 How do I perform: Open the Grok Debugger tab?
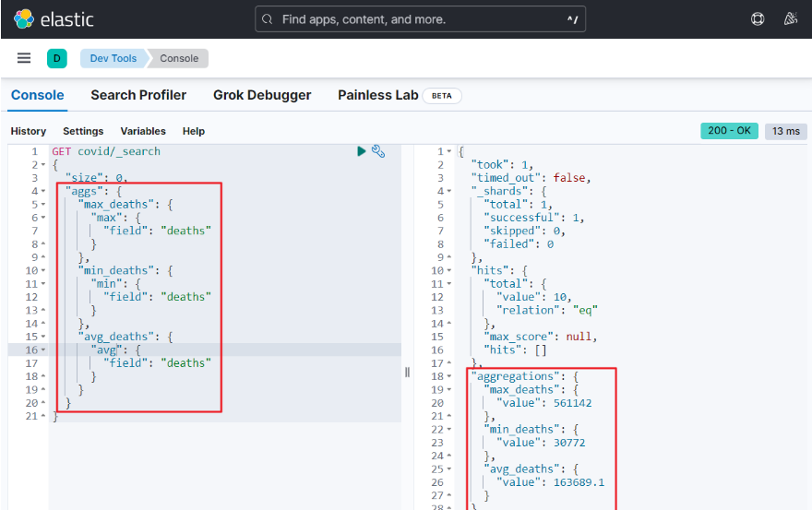[x=262, y=95]
